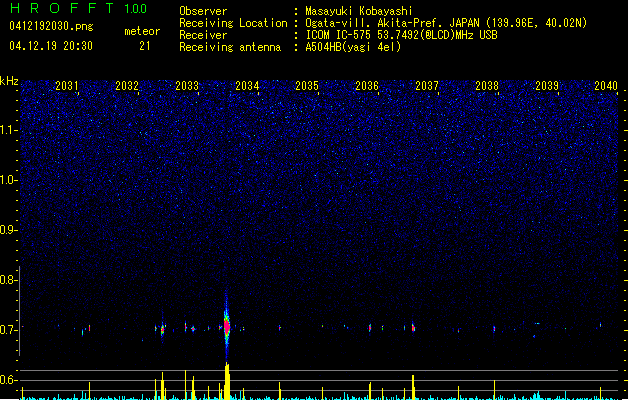Click the meteor label
The height and width of the screenshot is (400, 629).
coord(142,31)
